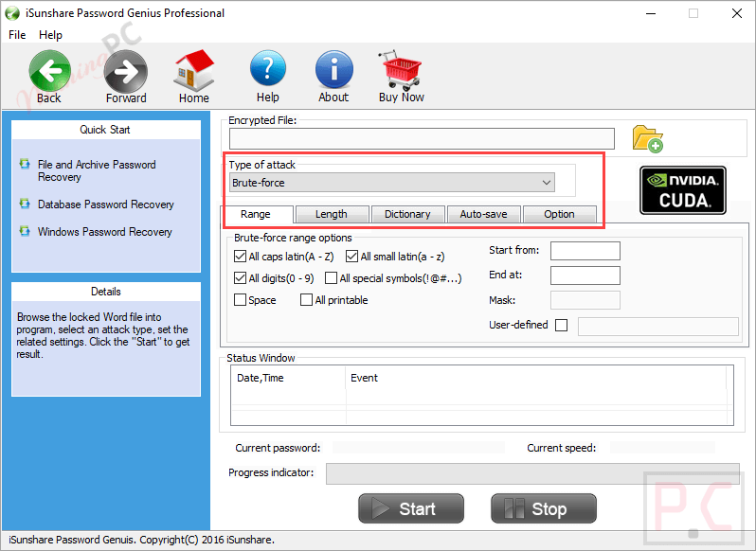This screenshot has width=756, height=551.
Task: Select the Range tab
Action: pyautogui.click(x=256, y=214)
